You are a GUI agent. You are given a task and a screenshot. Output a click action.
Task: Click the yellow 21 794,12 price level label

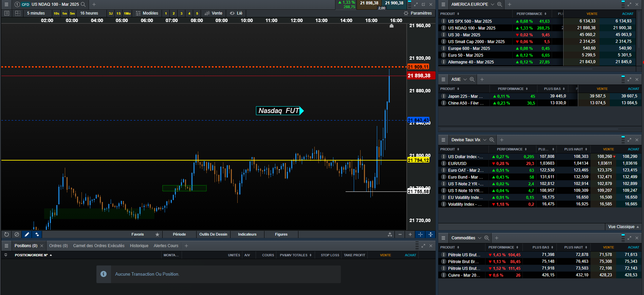(418, 160)
